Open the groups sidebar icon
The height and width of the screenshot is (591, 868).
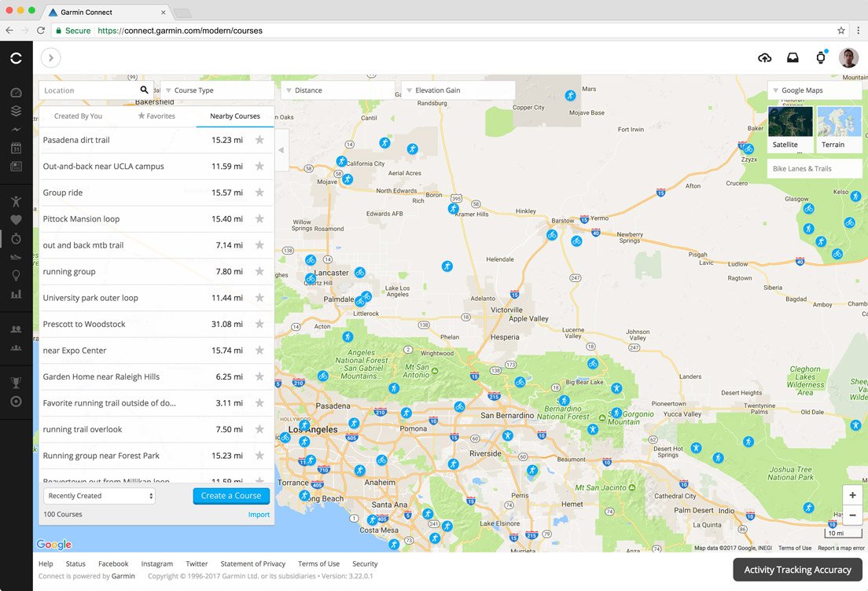click(16, 347)
